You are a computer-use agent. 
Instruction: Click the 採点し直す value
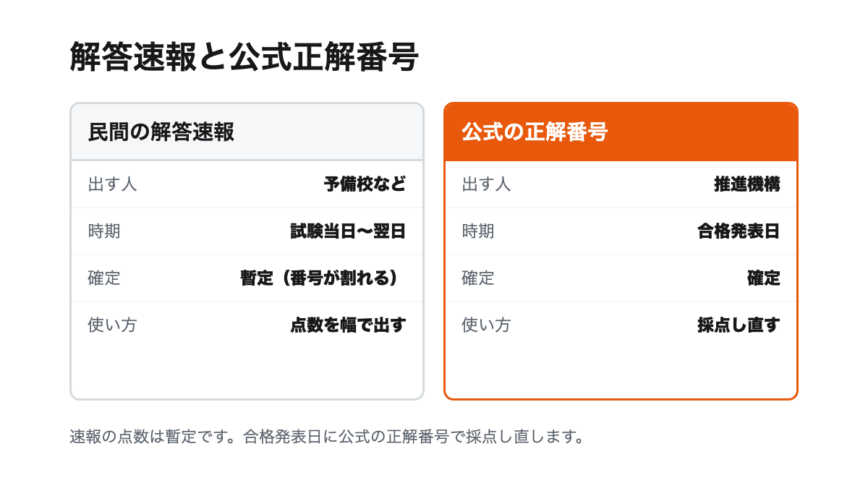(x=739, y=325)
